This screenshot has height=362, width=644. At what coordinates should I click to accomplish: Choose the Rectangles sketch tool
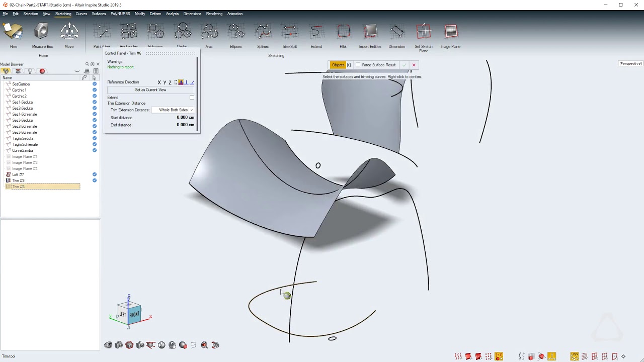129,35
